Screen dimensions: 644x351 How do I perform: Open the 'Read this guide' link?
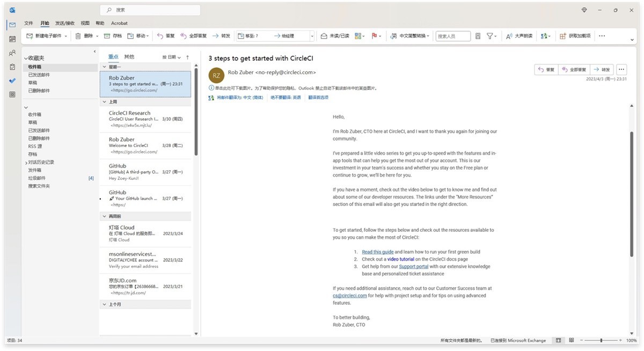click(378, 252)
